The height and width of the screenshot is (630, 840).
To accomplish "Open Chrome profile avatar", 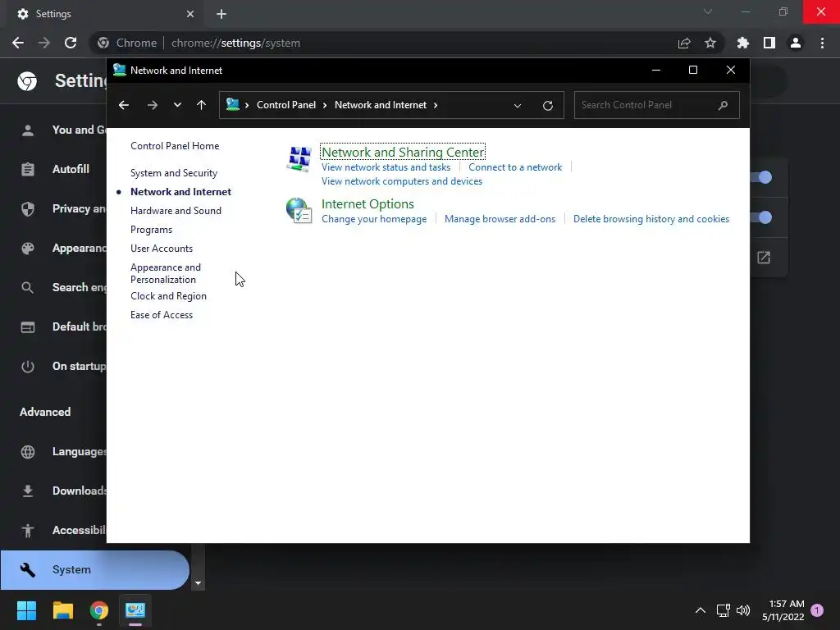I will [796, 43].
